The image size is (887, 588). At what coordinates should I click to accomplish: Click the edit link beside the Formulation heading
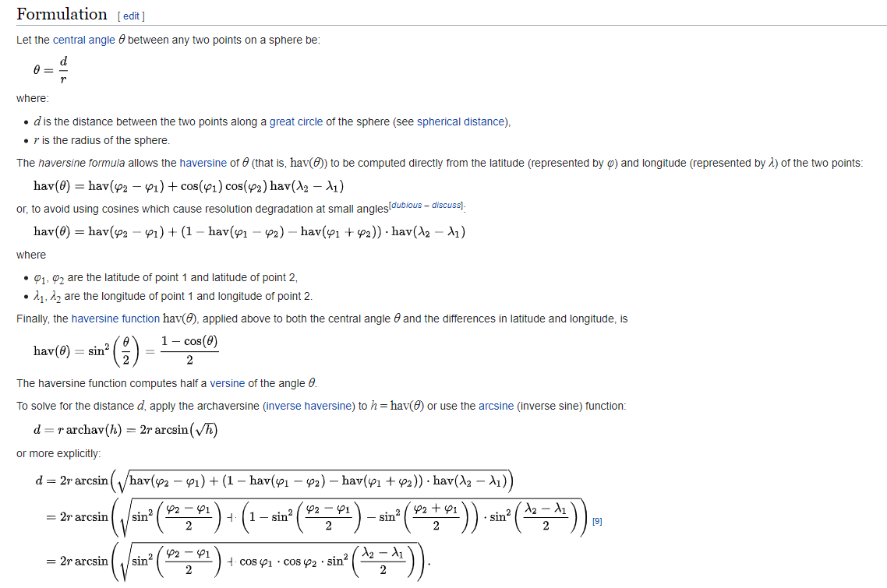click(131, 16)
